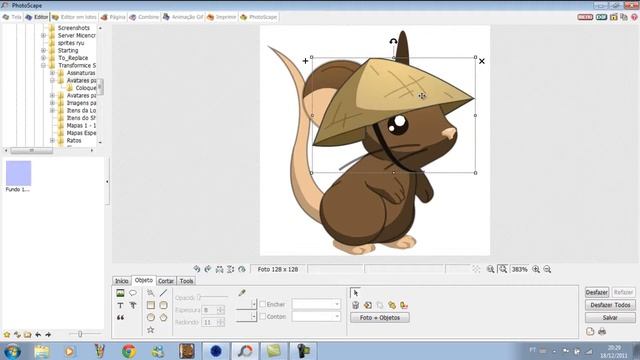Click the print icon near Salvar
This screenshot has height=360, width=640.
602,331
